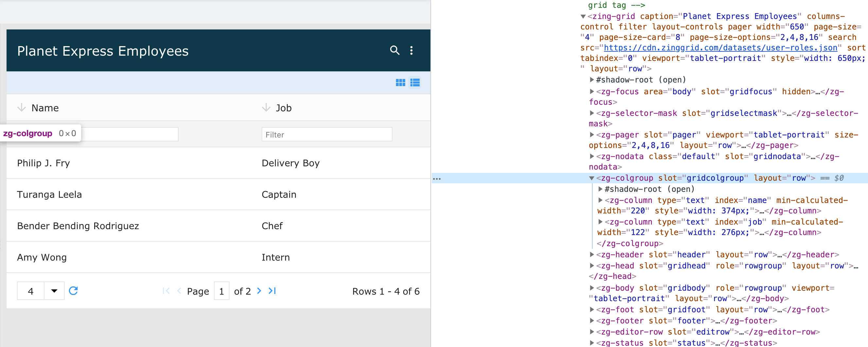Image resolution: width=868 pixels, height=347 pixels.
Task: Expand the zg-foot element
Action: click(x=591, y=309)
